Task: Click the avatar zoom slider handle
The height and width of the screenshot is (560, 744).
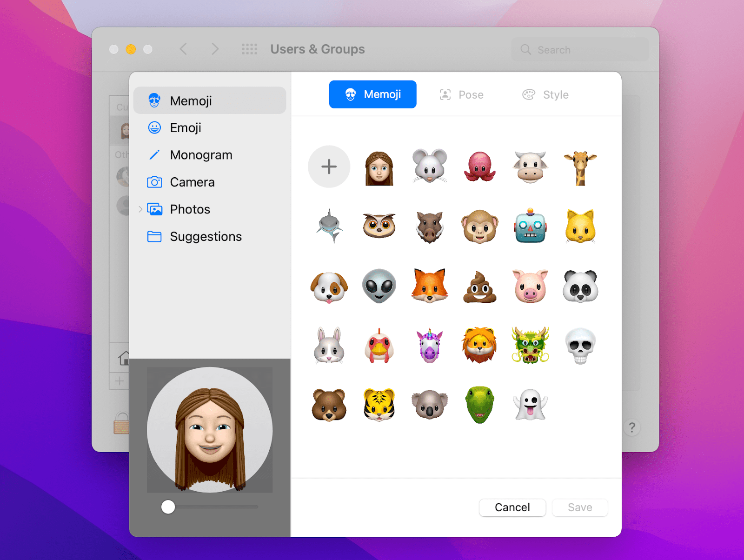Action: tap(168, 507)
